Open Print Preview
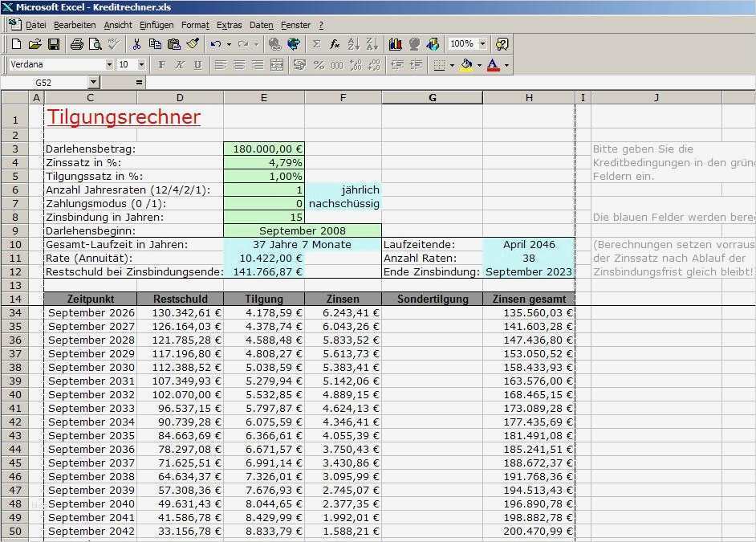Viewport: 756px width, 542px height. [94, 43]
